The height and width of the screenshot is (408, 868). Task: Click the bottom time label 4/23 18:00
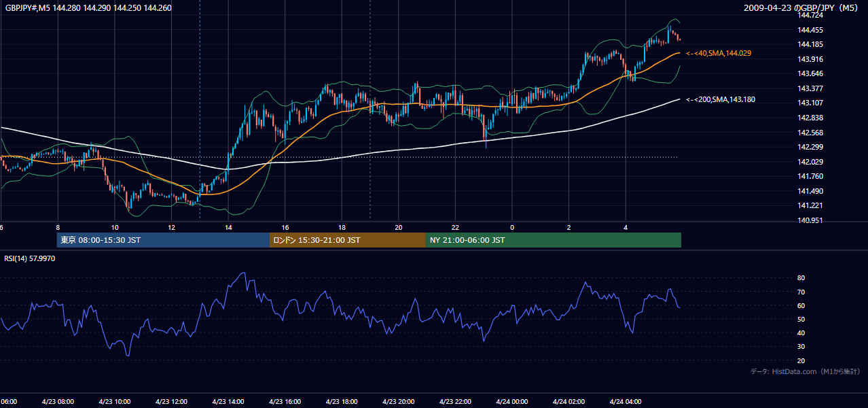(342, 402)
